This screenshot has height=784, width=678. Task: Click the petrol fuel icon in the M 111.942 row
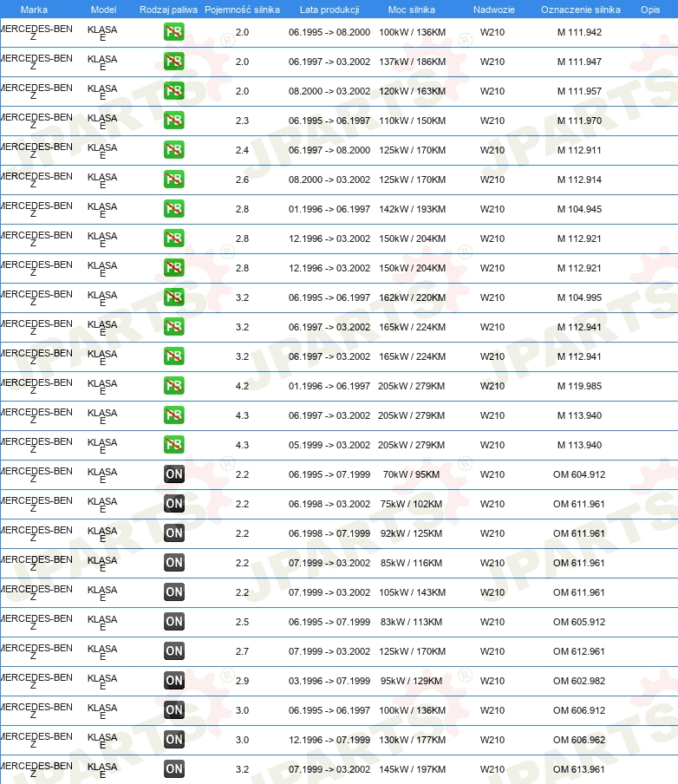(x=174, y=32)
